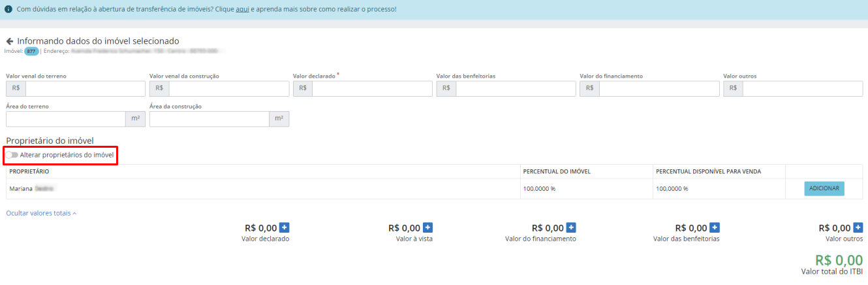Image resolution: width=868 pixels, height=285 pixels.
Task: Toggle Alterar proprietários do imóvel switch
Action: pos(12,155)
